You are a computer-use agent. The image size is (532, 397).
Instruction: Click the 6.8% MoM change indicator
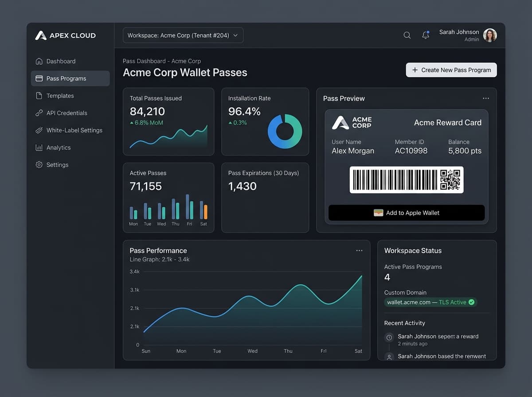coord(146,123)
